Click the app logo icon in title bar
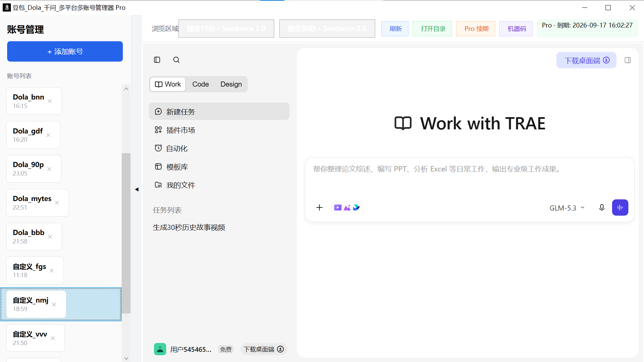 coord(6,7)
